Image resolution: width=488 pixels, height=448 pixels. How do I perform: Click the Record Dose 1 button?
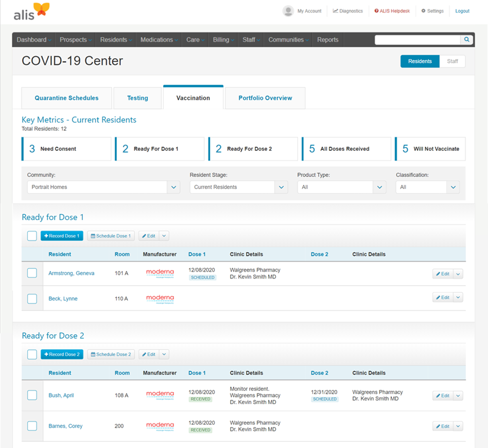point(62,236)
